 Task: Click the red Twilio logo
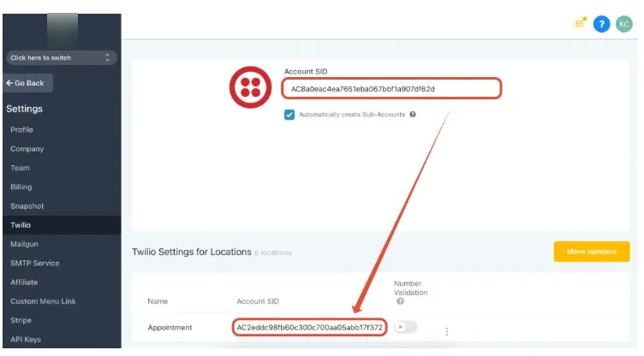[x=250, y=87]
